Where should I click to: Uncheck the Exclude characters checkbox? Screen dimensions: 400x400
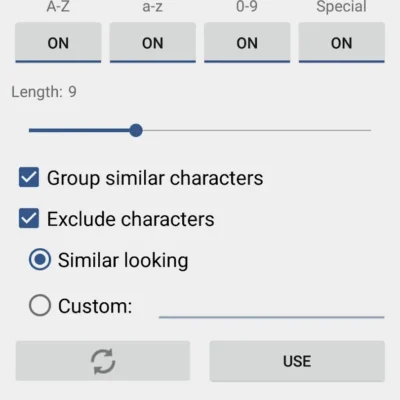[x=29, y=218]
